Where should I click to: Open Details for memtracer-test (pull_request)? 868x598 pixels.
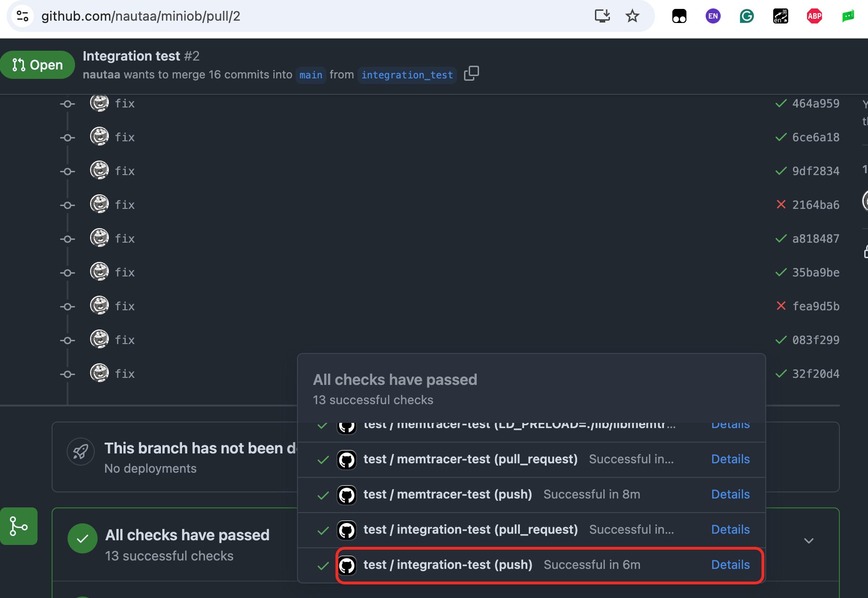(730, 459)
